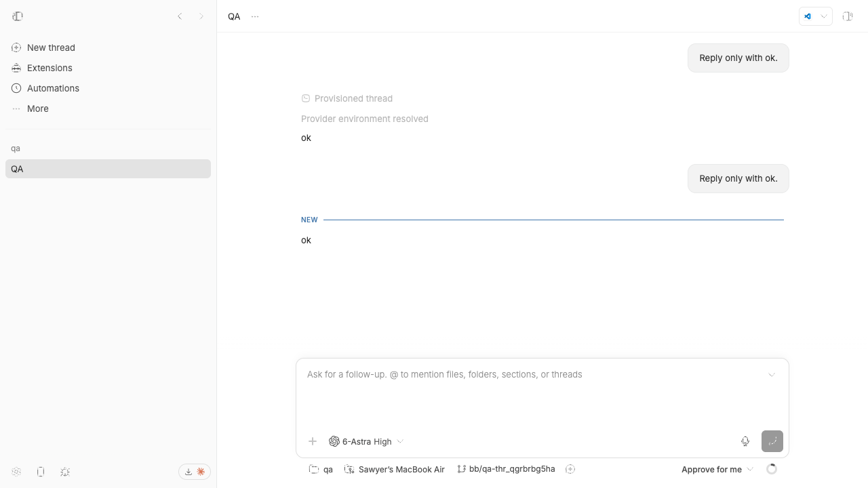The height and width of the screenshot is (488, 868).
Task: Click the context usage ring indicator
Action: point(772,469)
